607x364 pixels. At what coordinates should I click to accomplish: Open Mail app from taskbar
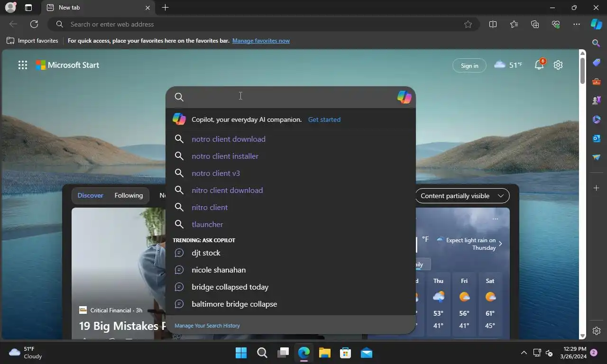[366, 353]
